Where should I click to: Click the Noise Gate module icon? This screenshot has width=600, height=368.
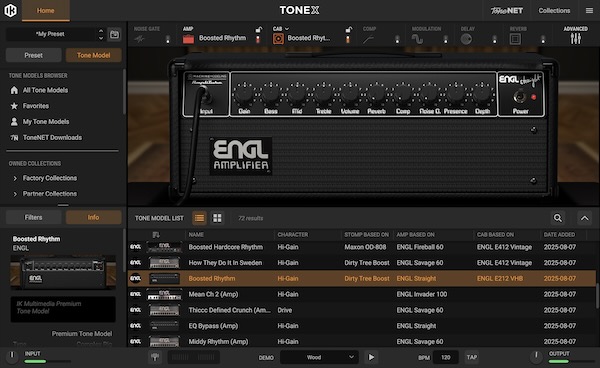pyautogui.click(x=139, y=39)
